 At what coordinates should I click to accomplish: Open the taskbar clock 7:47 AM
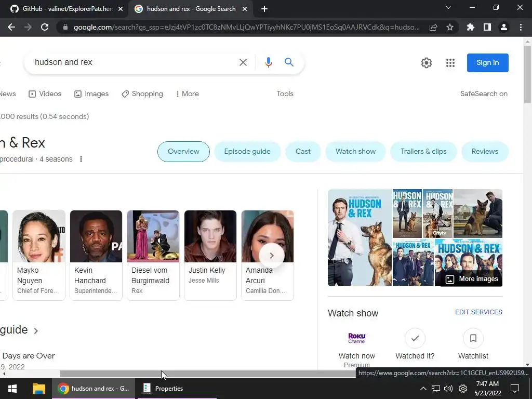(488, 389)
